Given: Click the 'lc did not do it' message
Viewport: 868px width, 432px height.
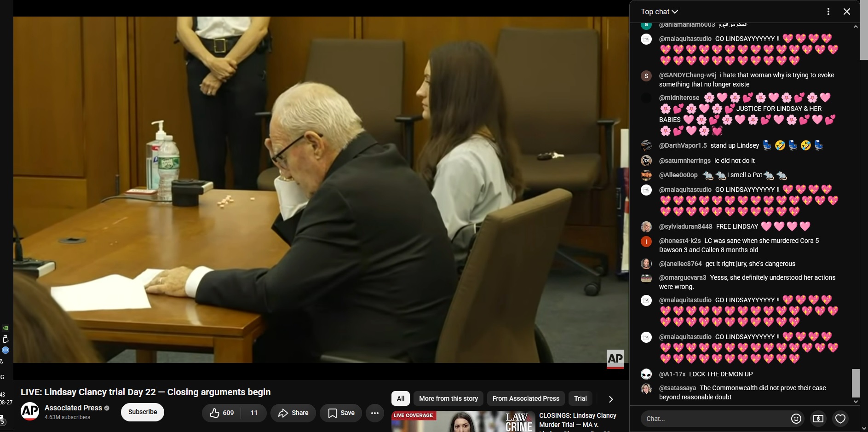Looking at the screenshot, I should tap(735, 161).
